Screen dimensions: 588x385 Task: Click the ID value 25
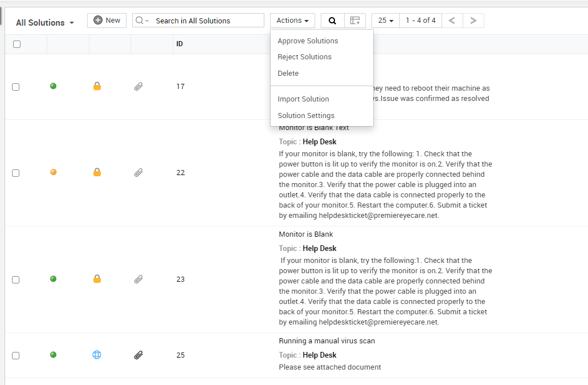181,355
